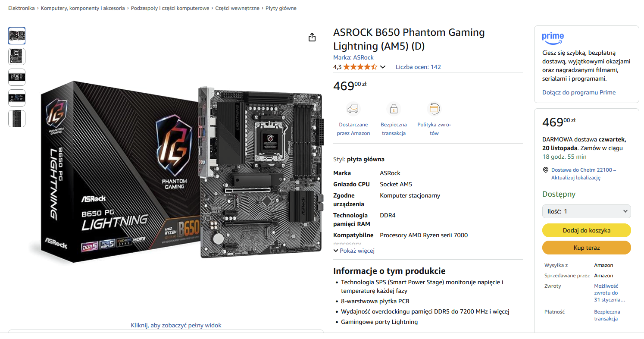The height and width of the screenshot is (339, 644).
Task: Click the Kup teraz button
Action: (586, 248)
